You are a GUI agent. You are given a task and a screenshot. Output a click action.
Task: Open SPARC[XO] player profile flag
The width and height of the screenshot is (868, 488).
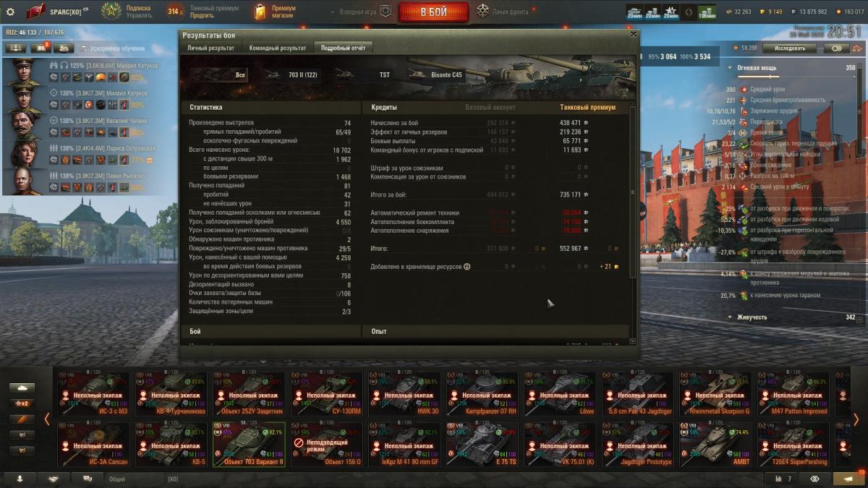coord(36,12)
